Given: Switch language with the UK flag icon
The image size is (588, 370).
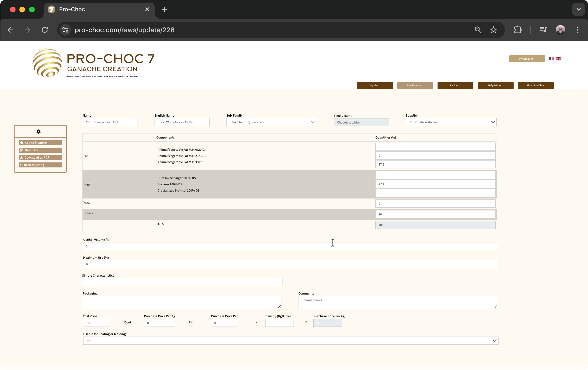Looking at the screenshot, I should tap(558, 59).
